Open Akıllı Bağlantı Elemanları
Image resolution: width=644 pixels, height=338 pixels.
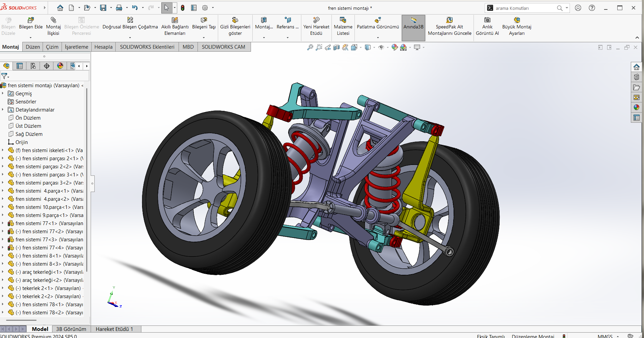click(175, 26)
